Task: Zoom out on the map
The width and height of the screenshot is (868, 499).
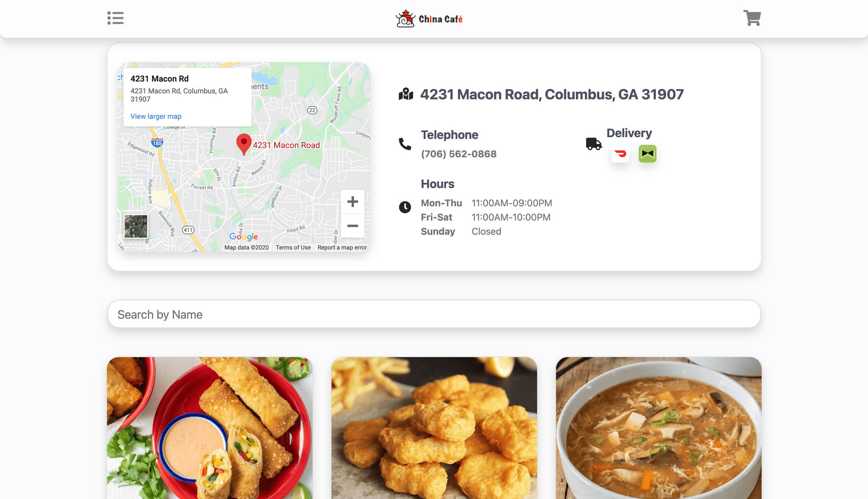Action: point(353,226)
